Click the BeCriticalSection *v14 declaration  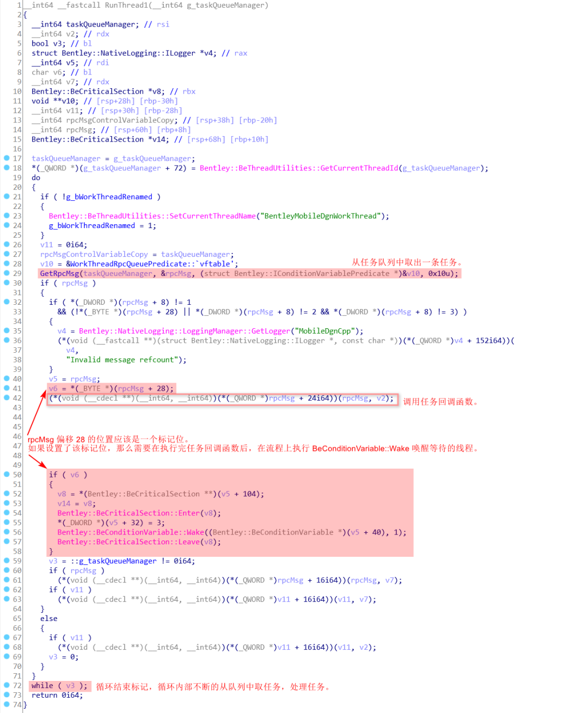coord(150,139)
